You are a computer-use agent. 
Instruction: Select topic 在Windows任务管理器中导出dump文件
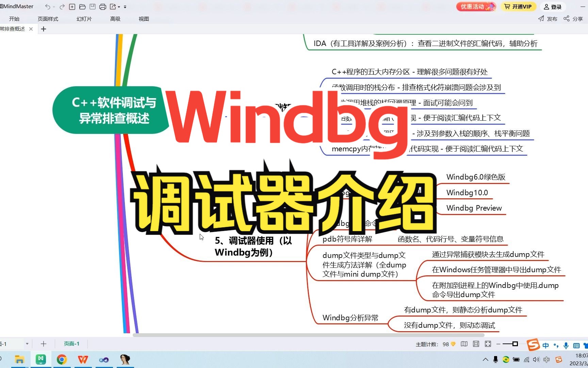(496, 270)
